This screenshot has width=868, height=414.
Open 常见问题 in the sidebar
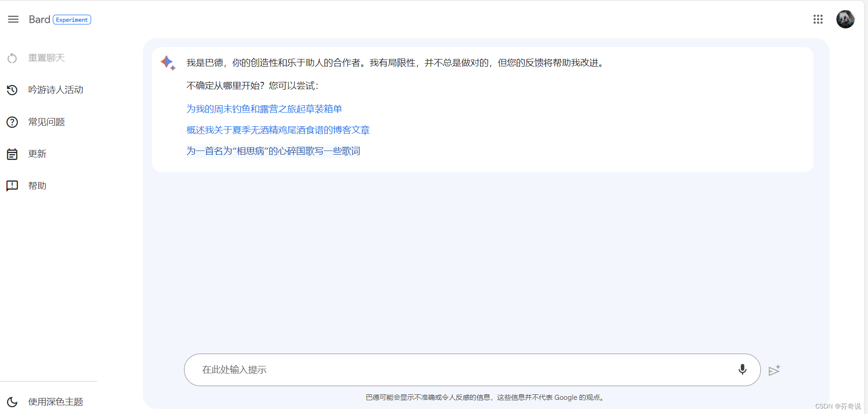(x=47, y=122)
